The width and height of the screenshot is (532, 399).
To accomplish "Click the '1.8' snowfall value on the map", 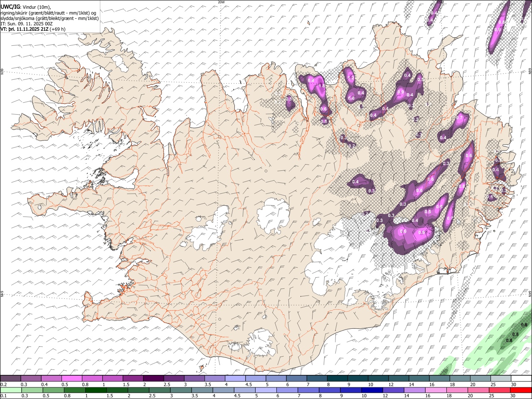I will [x=322, y=86].
